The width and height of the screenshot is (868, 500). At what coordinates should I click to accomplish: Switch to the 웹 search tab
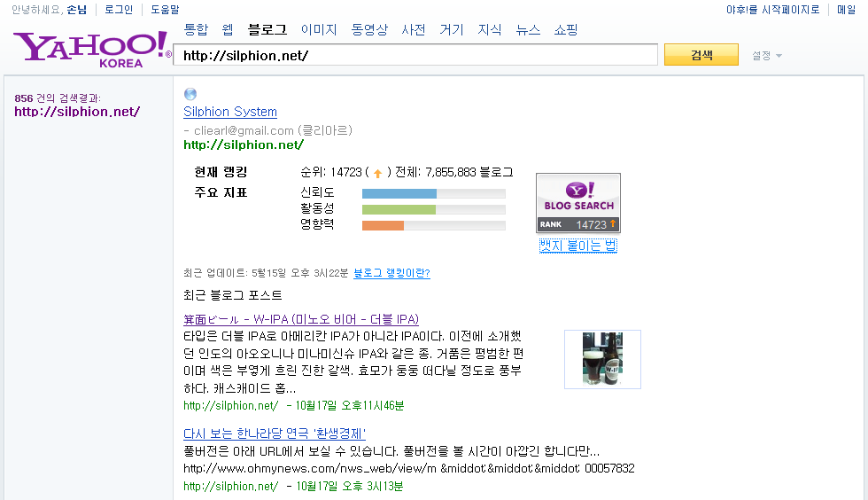[228, 29]
